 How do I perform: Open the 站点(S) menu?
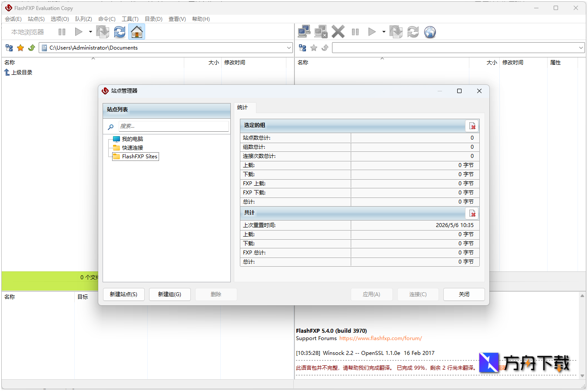tap(36, 19)
